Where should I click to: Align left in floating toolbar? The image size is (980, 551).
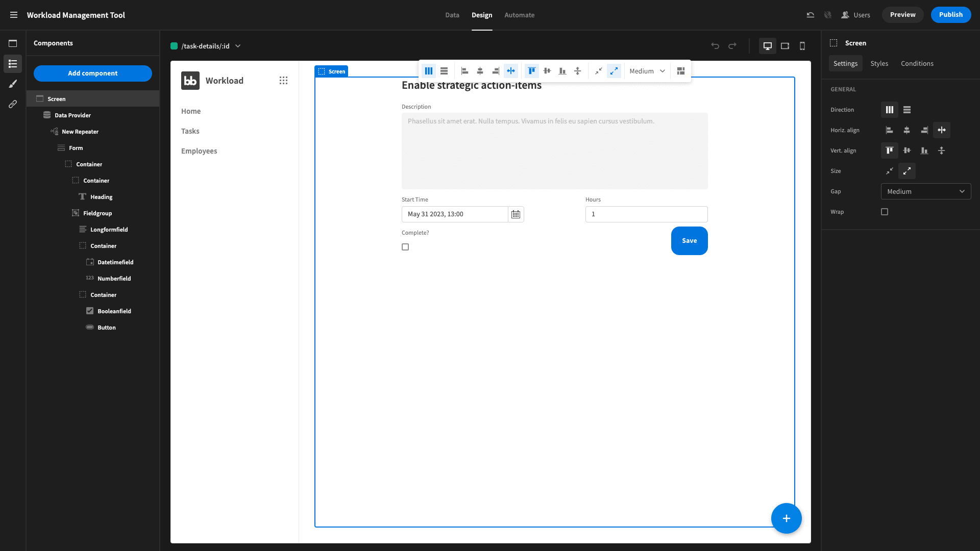(465, 71)
